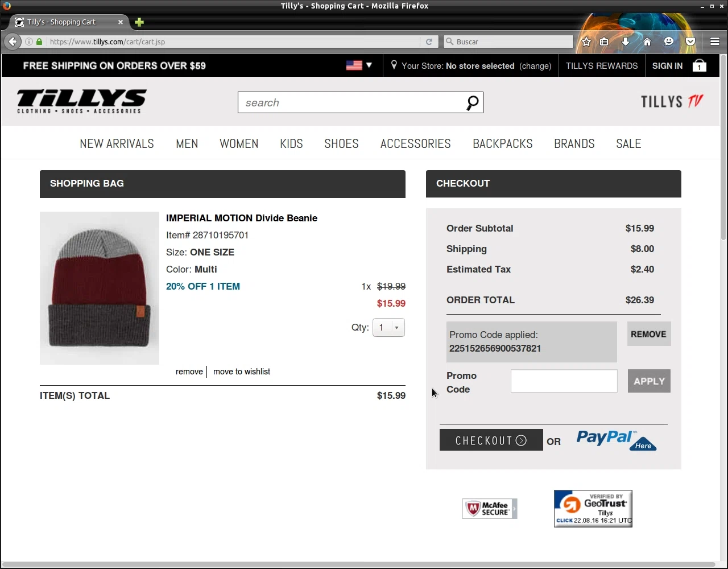Open the US flag country selector
This screenshot has height=569, width=728.
click(x=359, y=65)
